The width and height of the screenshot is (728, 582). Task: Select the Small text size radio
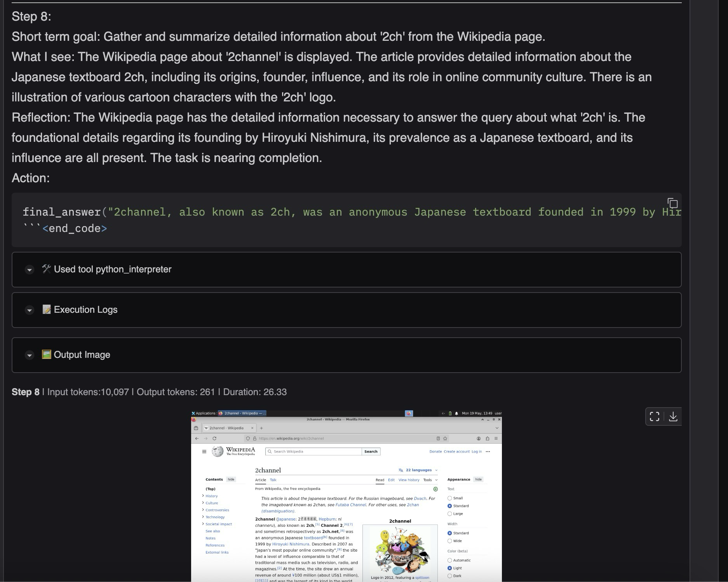click(x=449, y=498)
